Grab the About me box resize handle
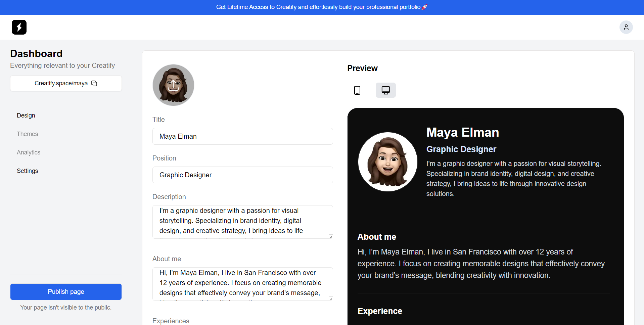Viewport: 644px width, 325px height. coord(331,299)
